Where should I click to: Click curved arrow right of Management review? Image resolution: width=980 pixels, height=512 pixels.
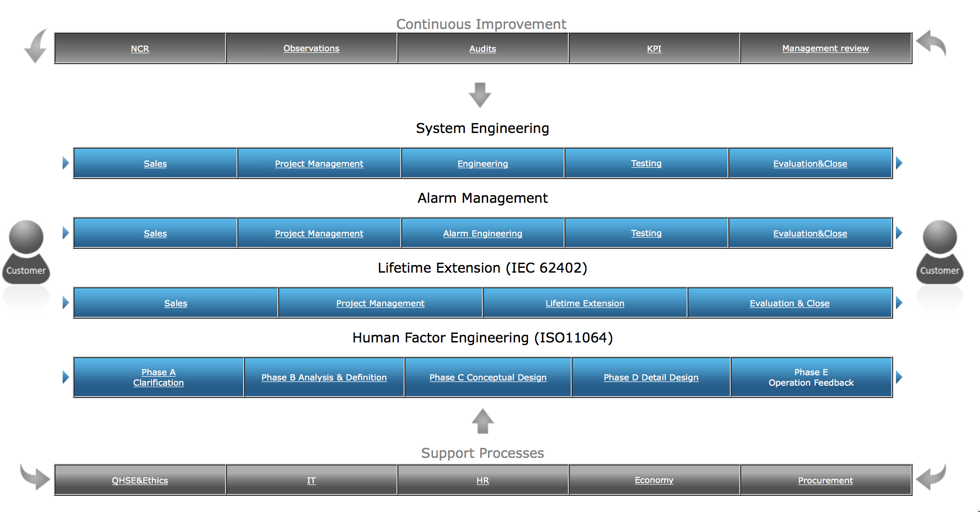coord(931,44)
